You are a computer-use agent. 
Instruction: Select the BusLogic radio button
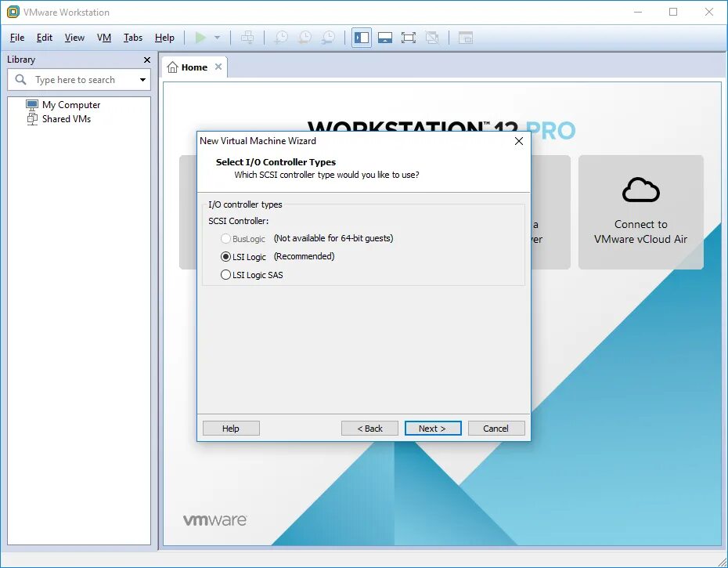tap(225, 238)
